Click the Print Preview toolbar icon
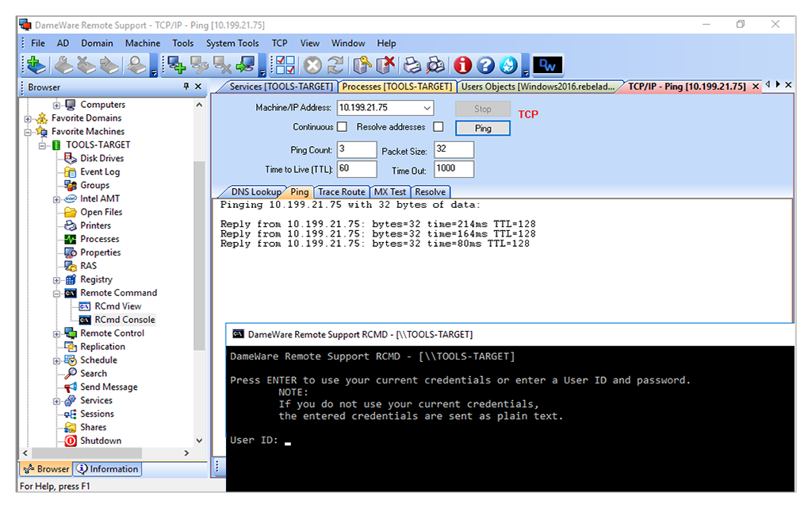This screenshot has height=508, width=812. coord(435,65)
